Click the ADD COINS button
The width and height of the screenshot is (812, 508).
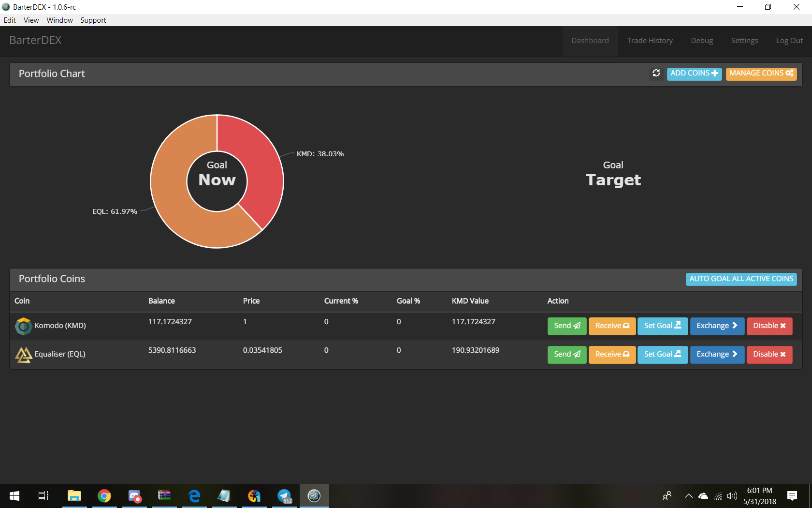694,74
